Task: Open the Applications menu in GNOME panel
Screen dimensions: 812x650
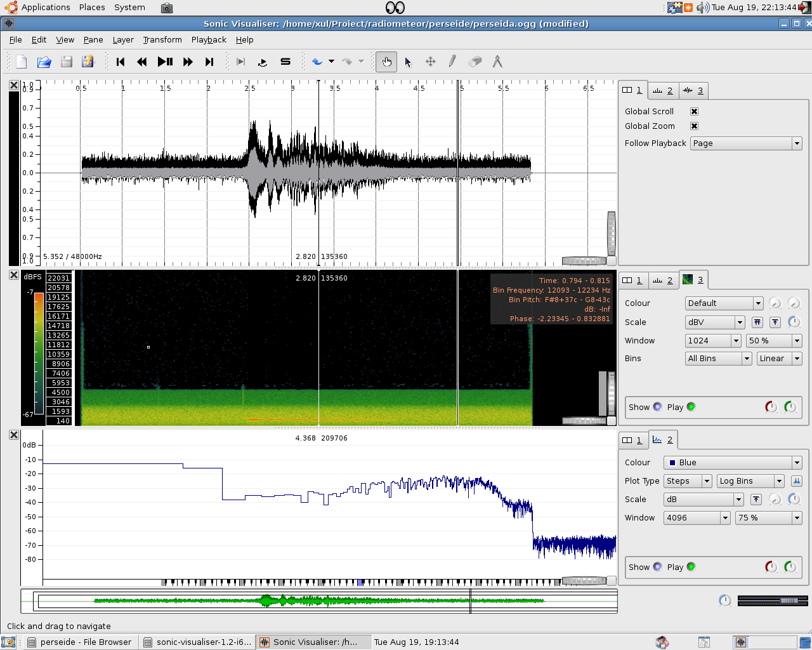Action: (38, 8)
